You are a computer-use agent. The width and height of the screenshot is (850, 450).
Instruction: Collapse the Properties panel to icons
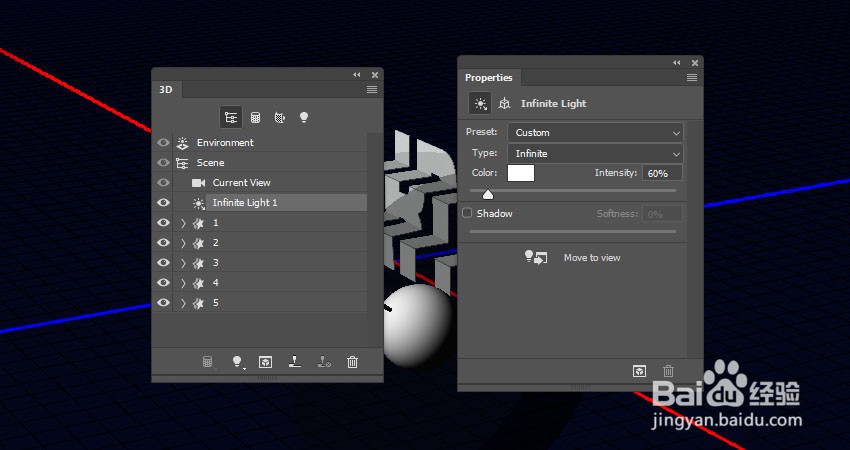pyautogui.click(x=677, y=63)
